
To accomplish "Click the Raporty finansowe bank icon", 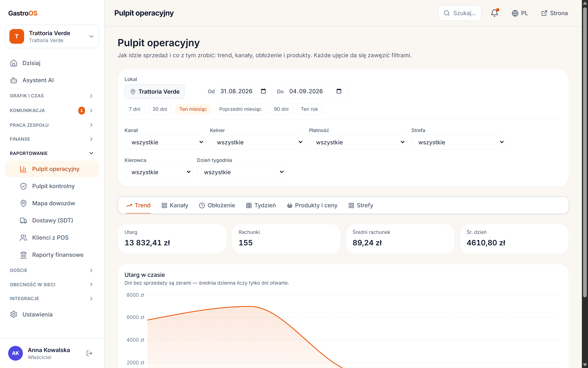I will click(x=23, y=255).
